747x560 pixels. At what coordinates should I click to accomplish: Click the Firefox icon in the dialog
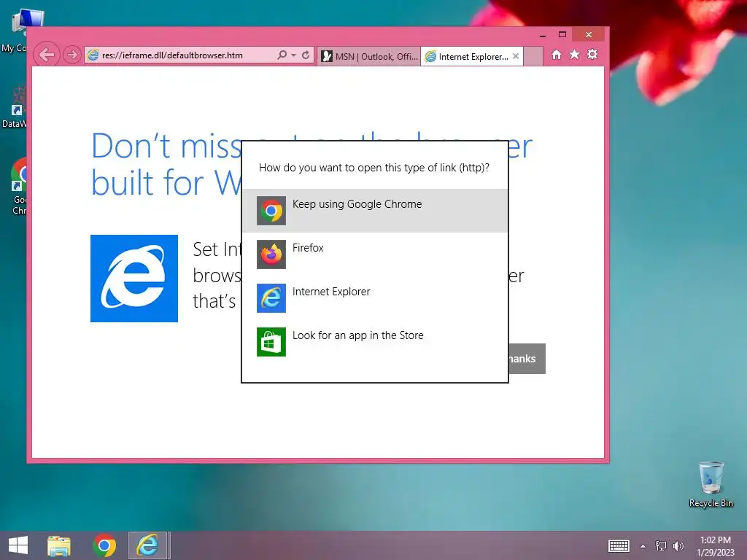(x=271, y=254)
